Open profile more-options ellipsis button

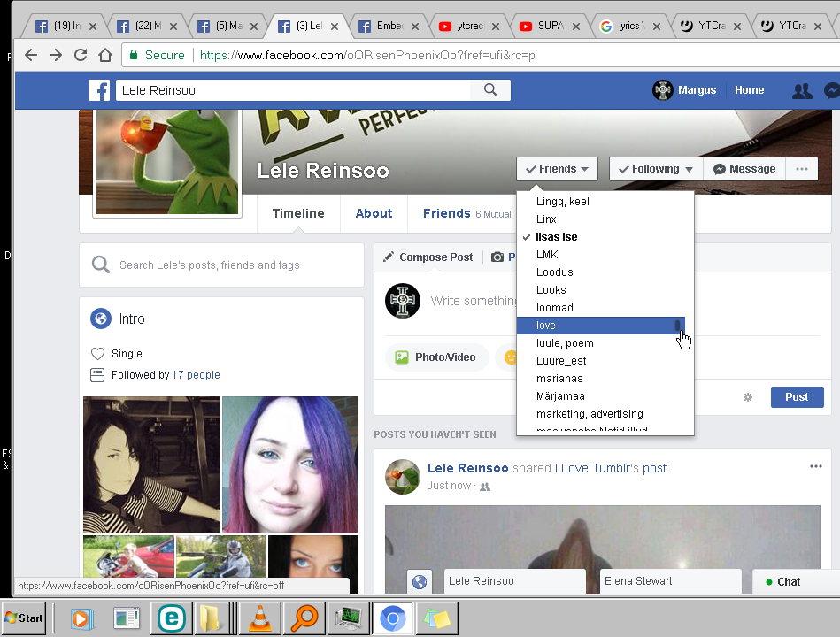(801, 169)
